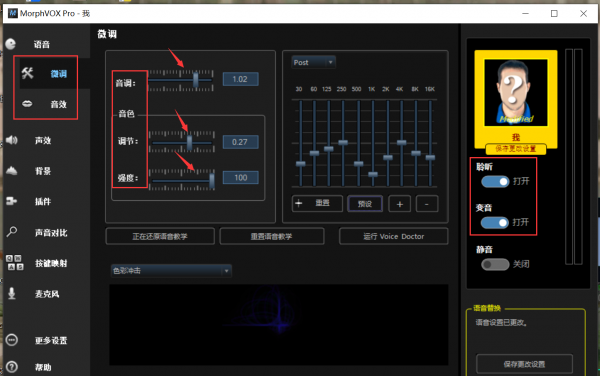The width and height of the screenshot is (600, 376).
Task: Open the 帮助 page
Action: (x=43, y=367)
